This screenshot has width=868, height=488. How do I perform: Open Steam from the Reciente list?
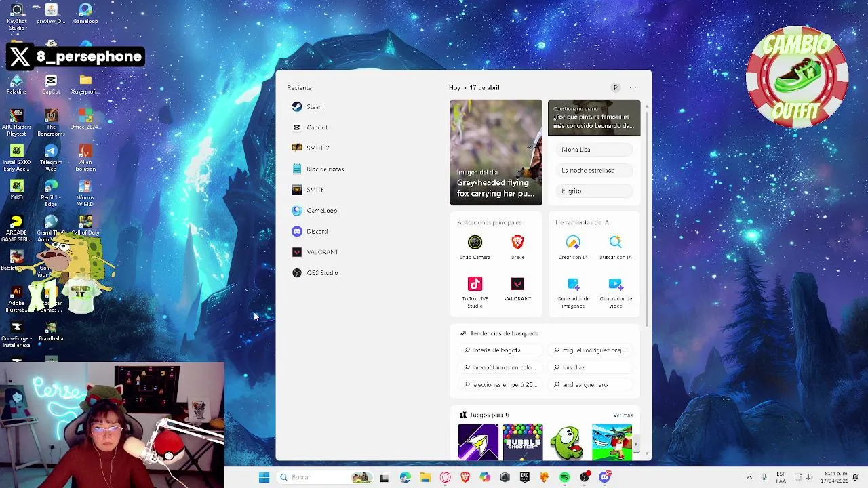point(308,106)
